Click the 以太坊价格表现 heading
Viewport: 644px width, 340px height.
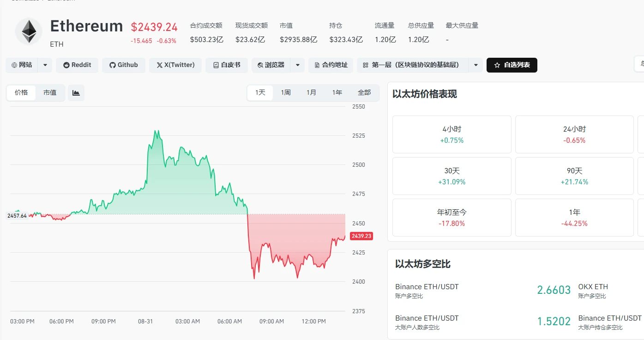pyautogui.click(x=425, y=94)
